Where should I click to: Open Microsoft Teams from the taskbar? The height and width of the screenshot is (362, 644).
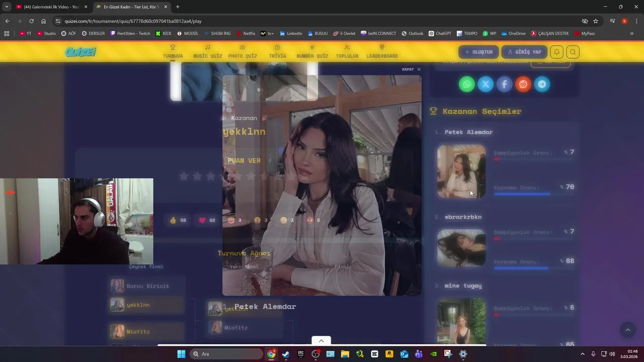click(419, 354)
